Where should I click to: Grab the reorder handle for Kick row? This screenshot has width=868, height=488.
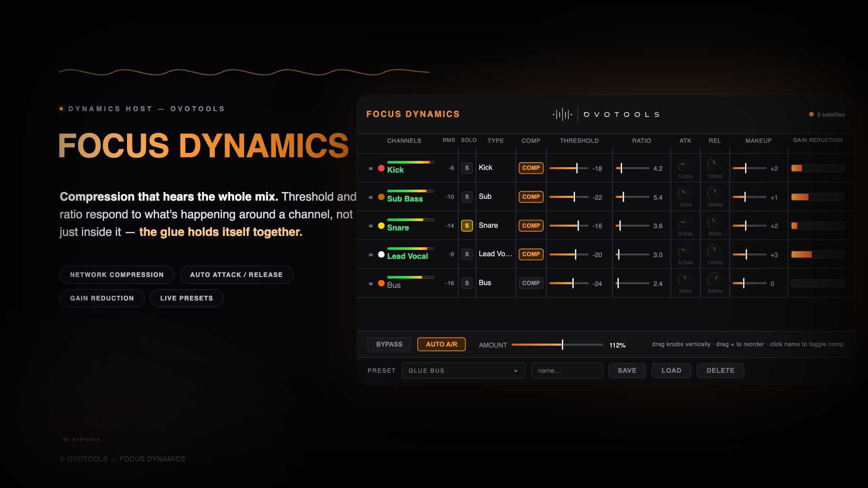[371, 169]
